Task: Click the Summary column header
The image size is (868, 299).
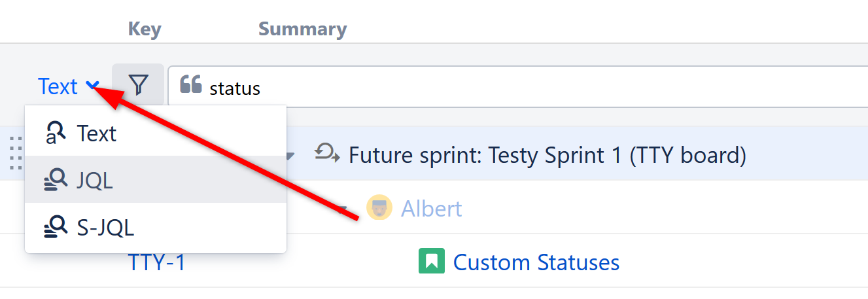Action: pos(302,29)
